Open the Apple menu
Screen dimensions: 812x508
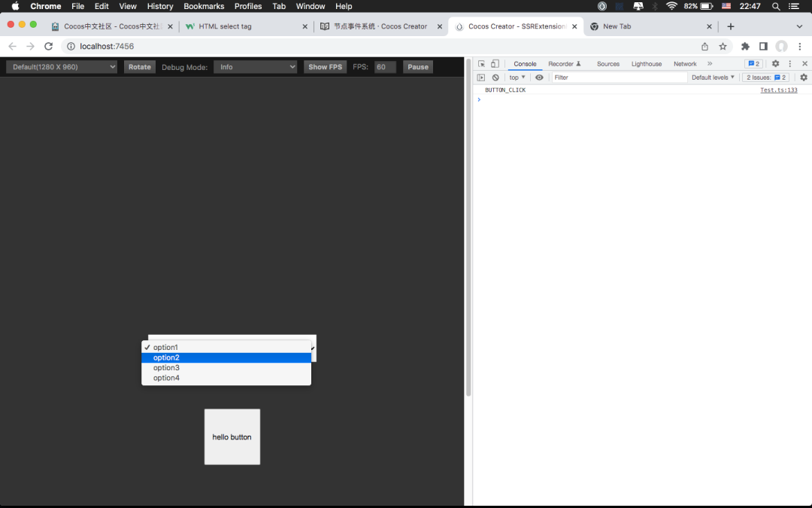click(15, 6)
